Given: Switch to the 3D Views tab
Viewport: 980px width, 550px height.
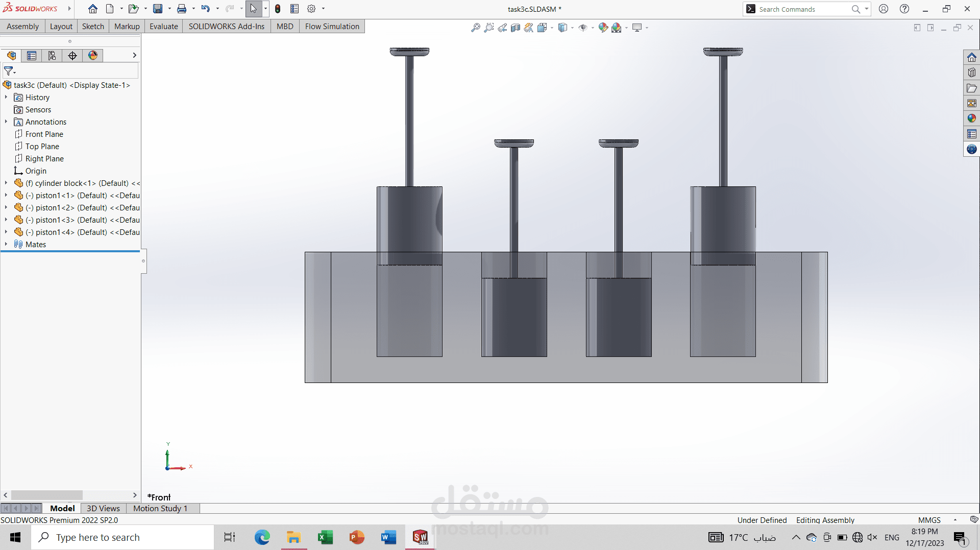Looking at the screenshot, I should 103,508.
